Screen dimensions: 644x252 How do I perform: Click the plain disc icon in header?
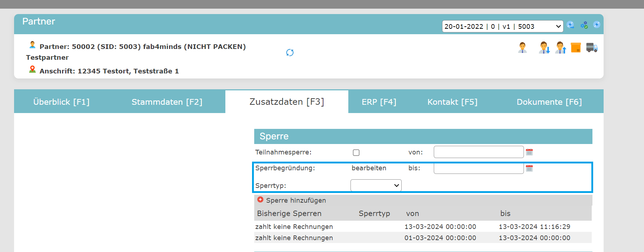pyautogui.click(x=597, y=24)
